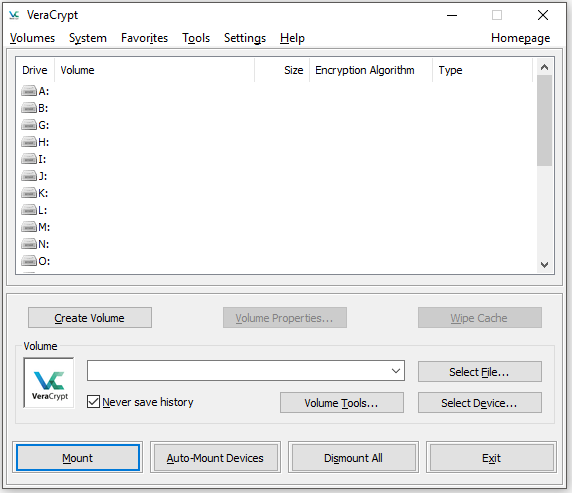572x493 pixels.
Task: Select drive L: icon in list
Action: [x=29, y=210]
